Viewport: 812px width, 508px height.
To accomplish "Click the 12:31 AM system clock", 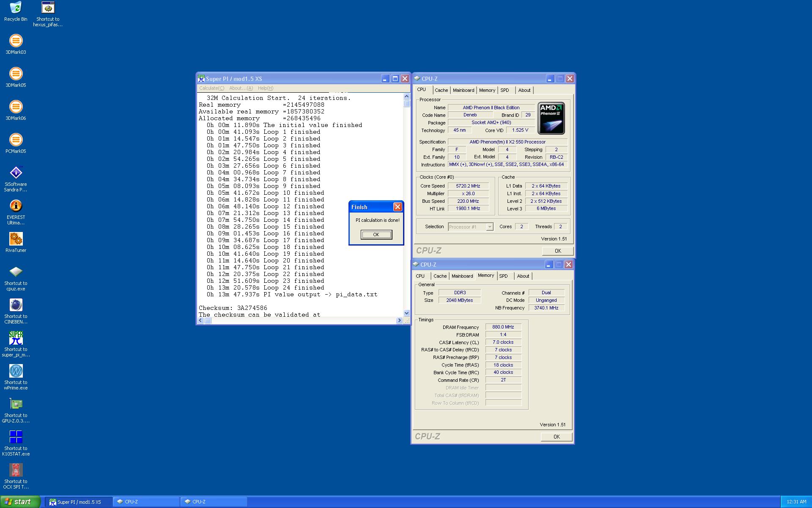I will click(796, 502).
